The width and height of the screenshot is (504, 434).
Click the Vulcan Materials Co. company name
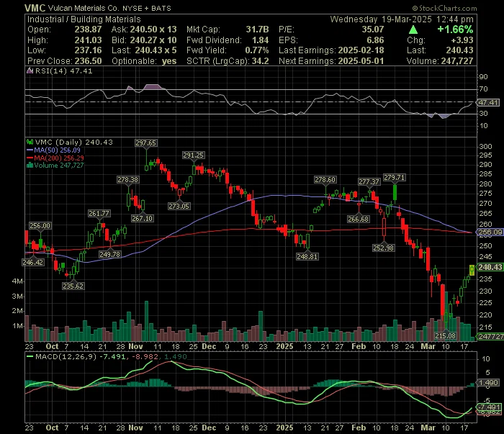(84, 9)
